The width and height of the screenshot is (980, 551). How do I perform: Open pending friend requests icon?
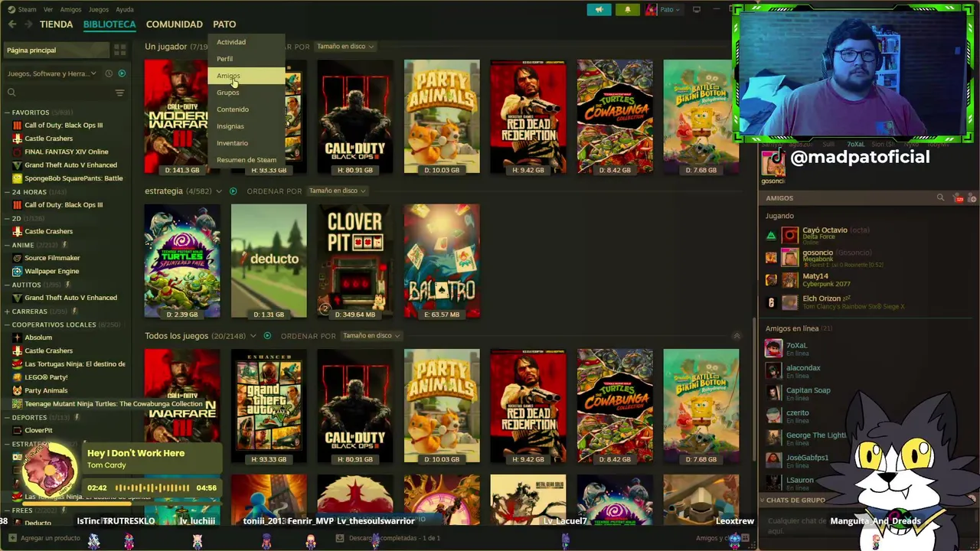click(x=958, y=198)
